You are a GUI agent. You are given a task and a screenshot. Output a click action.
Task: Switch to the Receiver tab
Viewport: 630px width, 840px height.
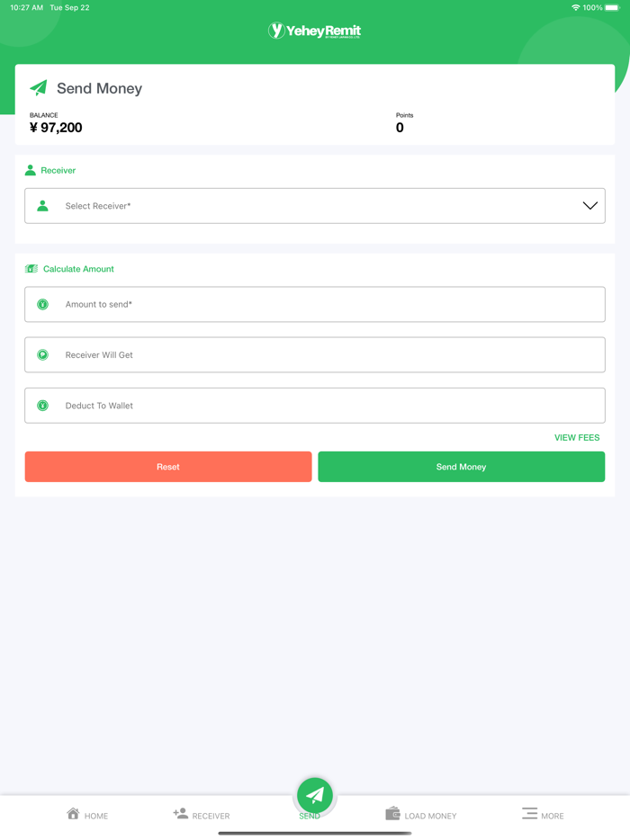click(202, 814)
